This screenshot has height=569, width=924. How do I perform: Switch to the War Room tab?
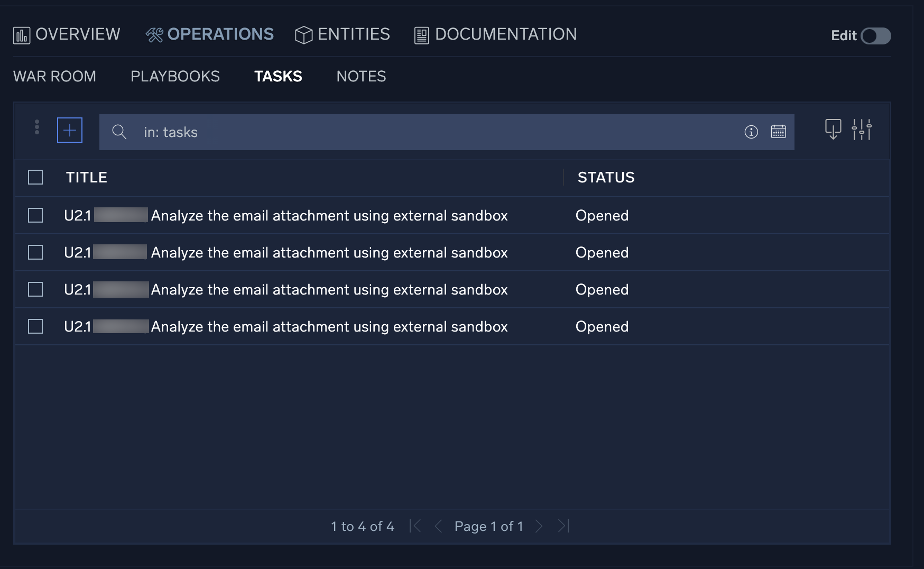coord(54,76)
